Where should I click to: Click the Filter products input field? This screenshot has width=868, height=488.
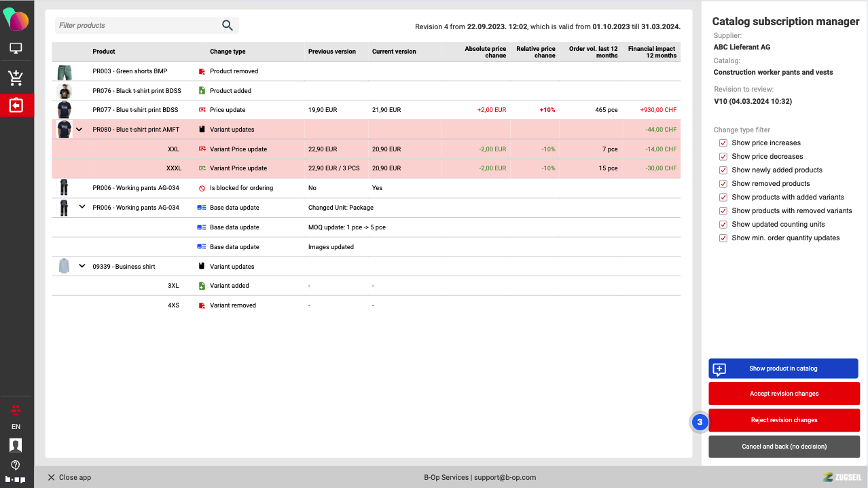[x=136, y=26]
